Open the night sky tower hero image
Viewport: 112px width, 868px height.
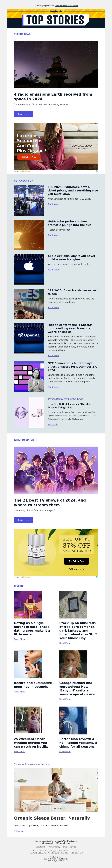56,64
